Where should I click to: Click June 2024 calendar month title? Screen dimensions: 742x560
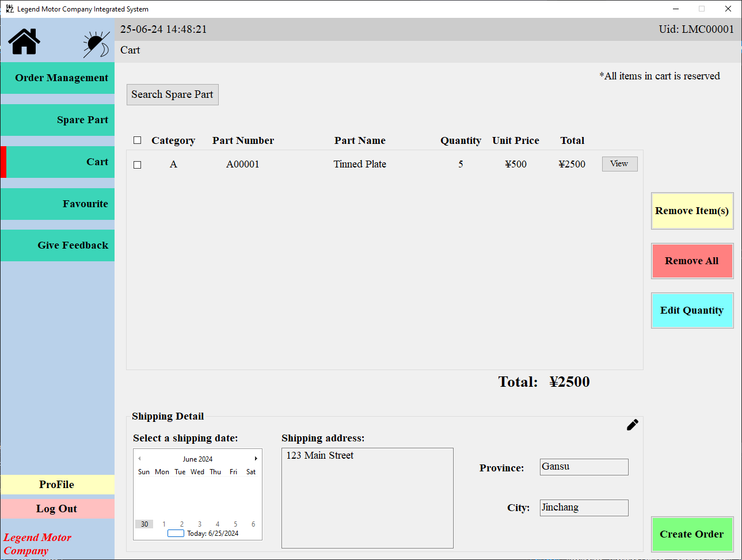click(x=197, y=459)
